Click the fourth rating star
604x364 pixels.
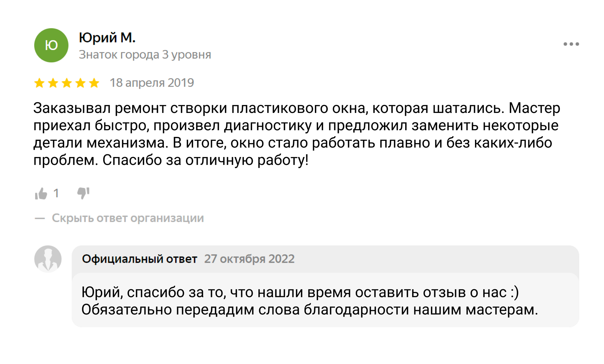pos(81,83)
